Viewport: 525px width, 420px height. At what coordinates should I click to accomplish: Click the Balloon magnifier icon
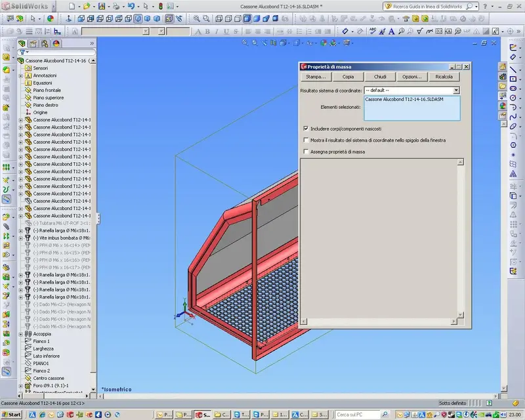(401, 31)
